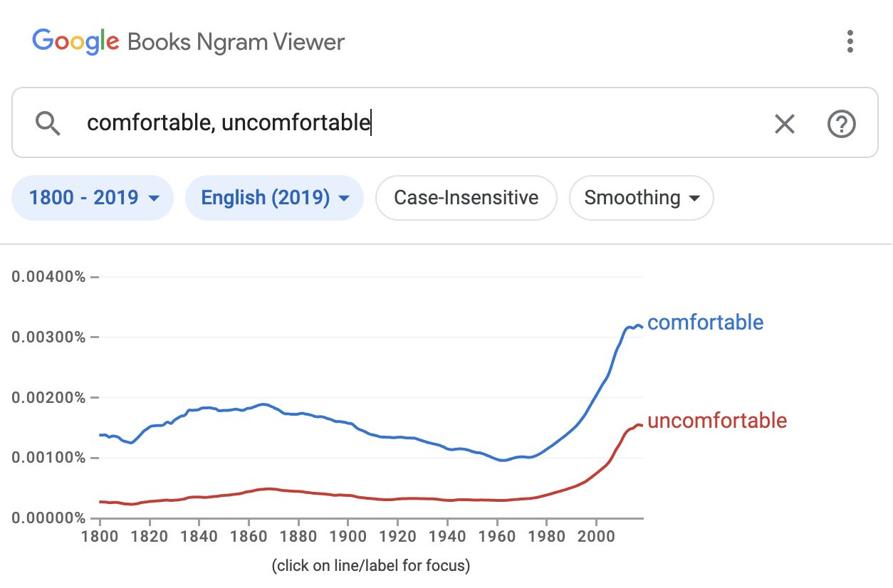Click the dropdown arrow on the year range chip
Screen dimensions: 893x588
(152, 198)
